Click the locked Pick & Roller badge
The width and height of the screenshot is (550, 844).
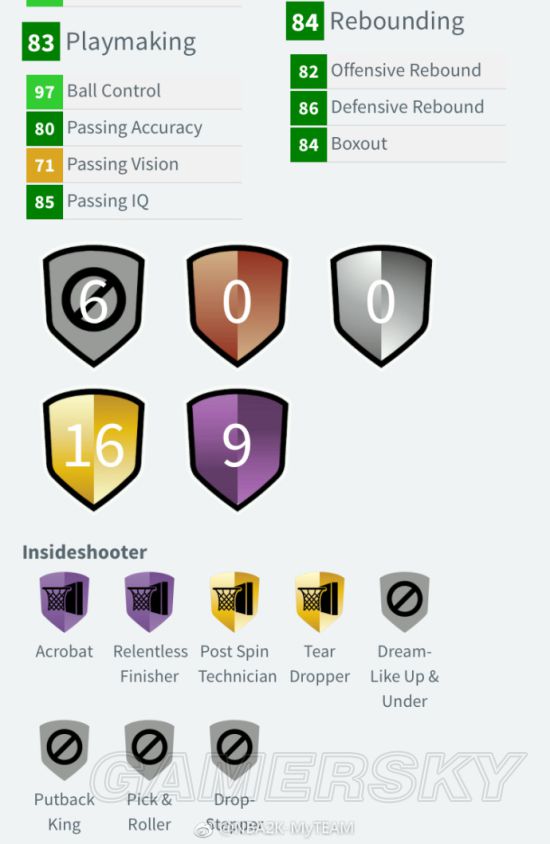point(149,749)
